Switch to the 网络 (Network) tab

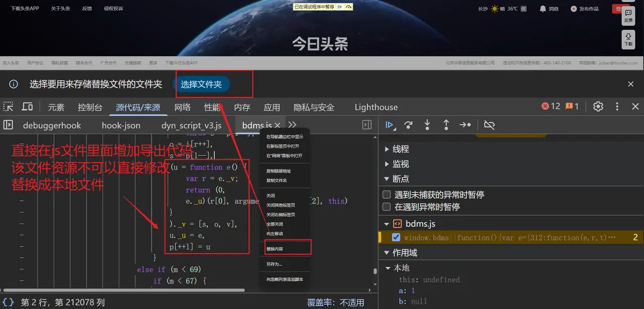pyautogui.click(x=182, y=107)
